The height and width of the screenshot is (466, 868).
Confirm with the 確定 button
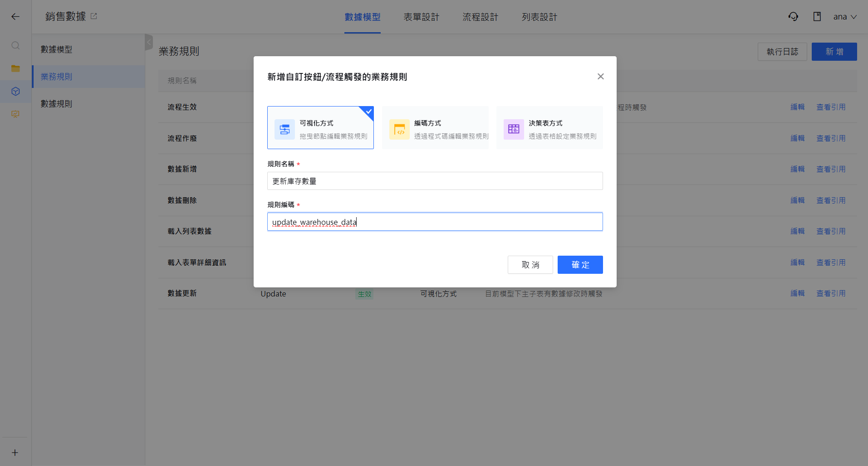click(580, 265)
